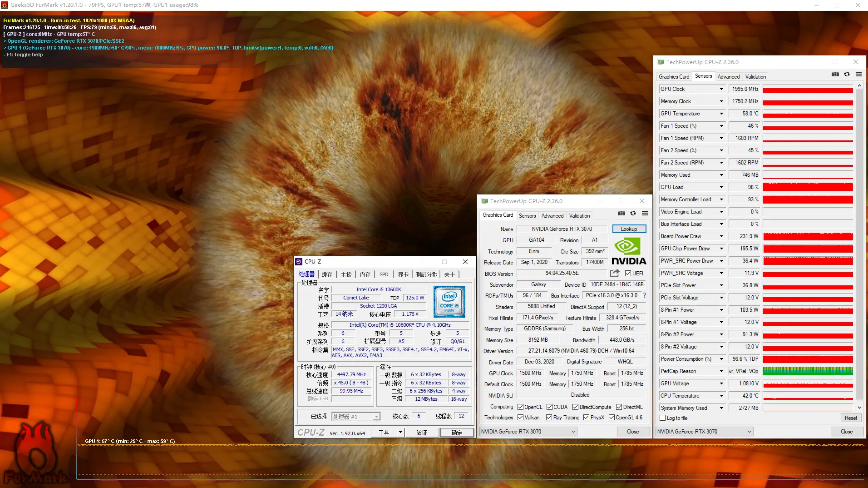Click the screenshot camera icon in GPU-Z Graphics Card window
The image size is (868, 488).
click(x=621, y=213)
